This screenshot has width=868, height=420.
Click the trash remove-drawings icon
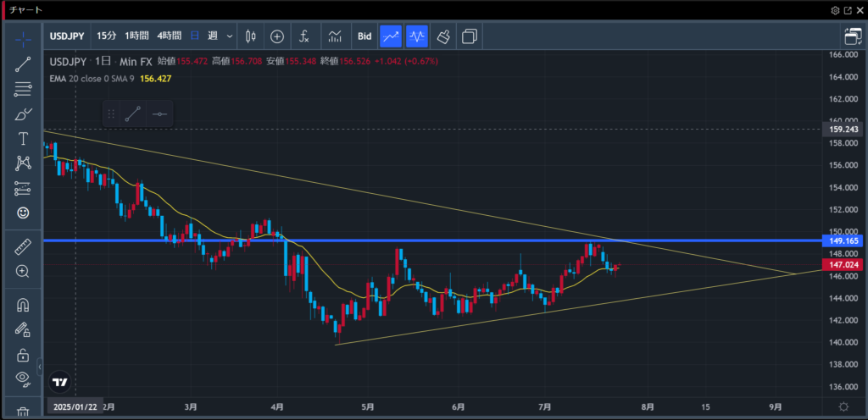point(23,412)
